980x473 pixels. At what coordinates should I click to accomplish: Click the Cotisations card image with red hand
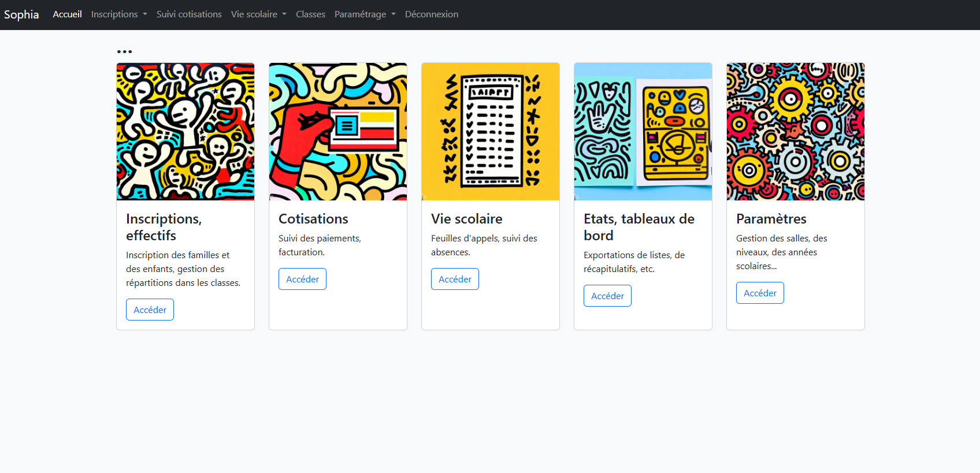pos(337,132)
